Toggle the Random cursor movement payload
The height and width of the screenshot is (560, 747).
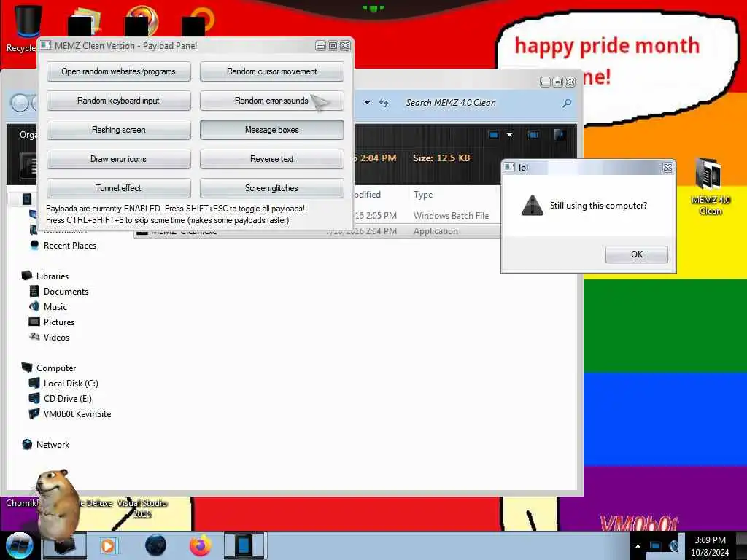tap(271, 71)
